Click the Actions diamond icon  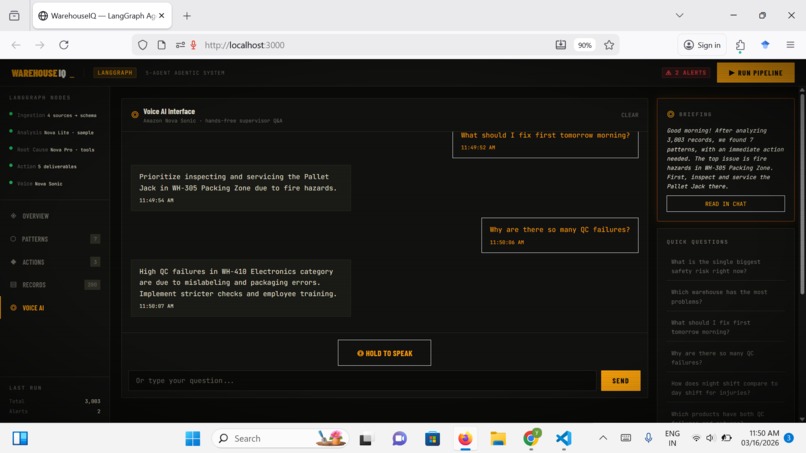(x=13, y=262)
